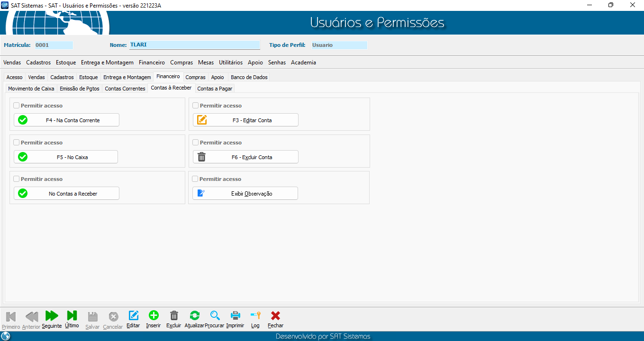Go to next record with Seguinte
Viewport: 644px width, 341px height.
click(x=52, y=316)
